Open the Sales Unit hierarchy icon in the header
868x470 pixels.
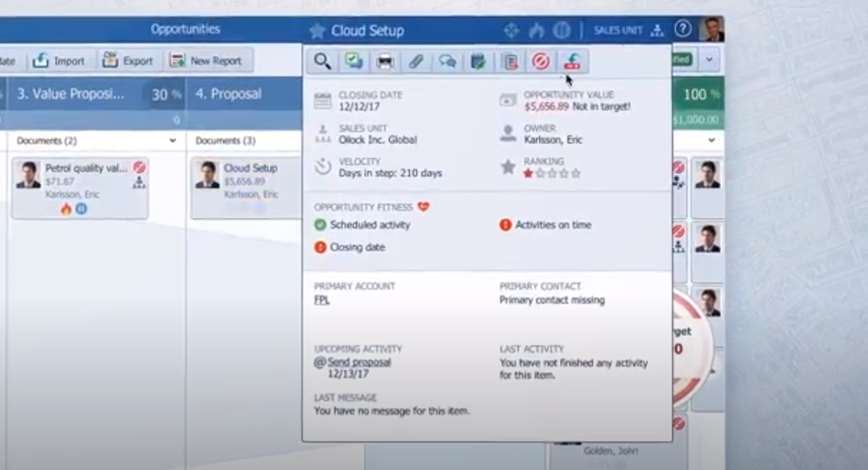point(657,29)
